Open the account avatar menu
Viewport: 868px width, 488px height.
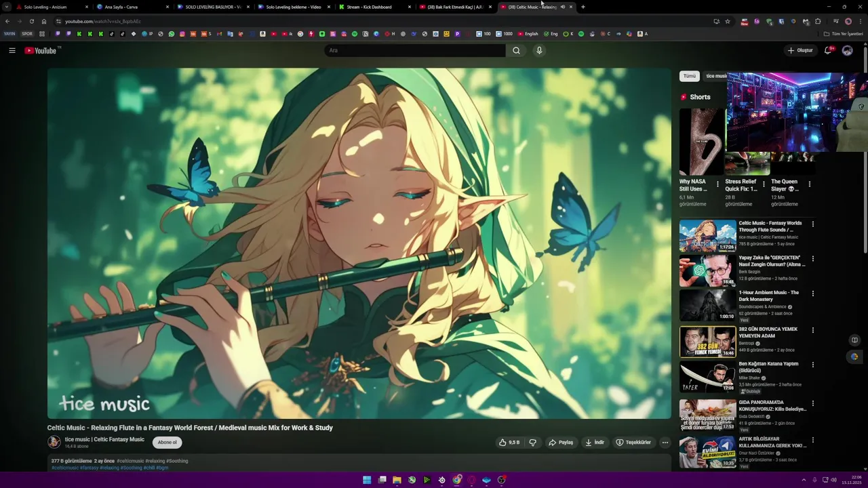tap(847, 50)
